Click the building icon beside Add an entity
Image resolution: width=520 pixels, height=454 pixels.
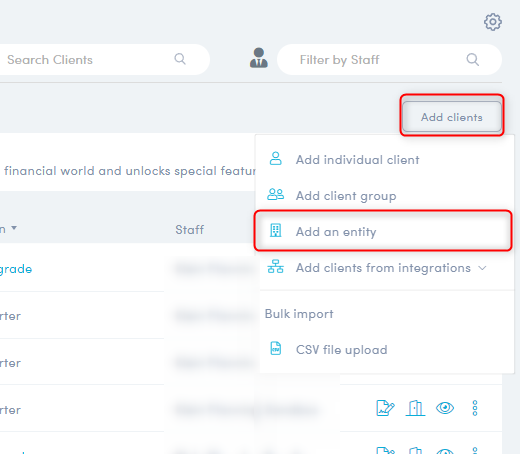click(276, 231)
